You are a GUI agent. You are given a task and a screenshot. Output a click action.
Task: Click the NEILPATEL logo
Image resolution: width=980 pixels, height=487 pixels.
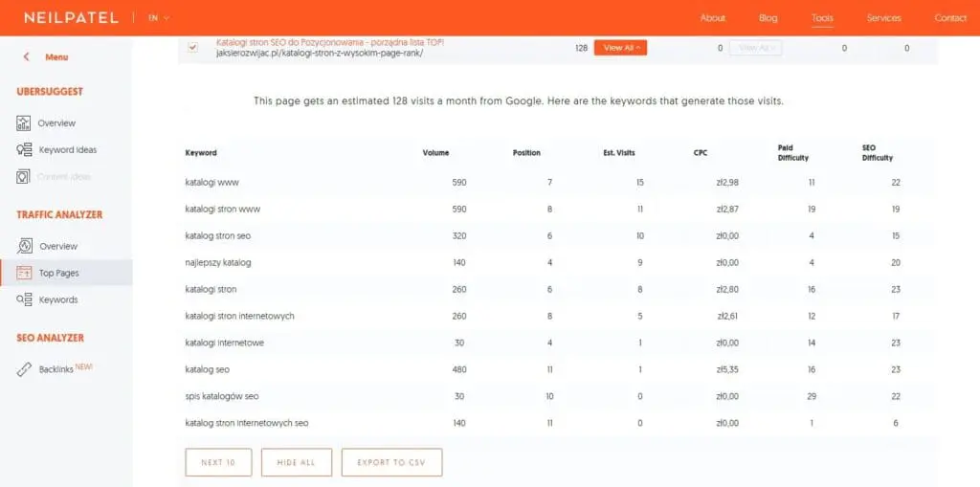(x=71, y=18)
